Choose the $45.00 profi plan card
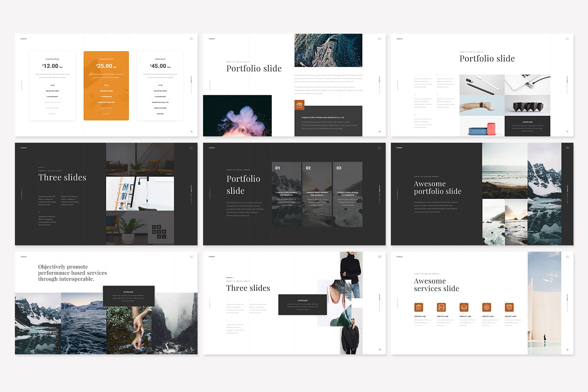 [160, 86]
